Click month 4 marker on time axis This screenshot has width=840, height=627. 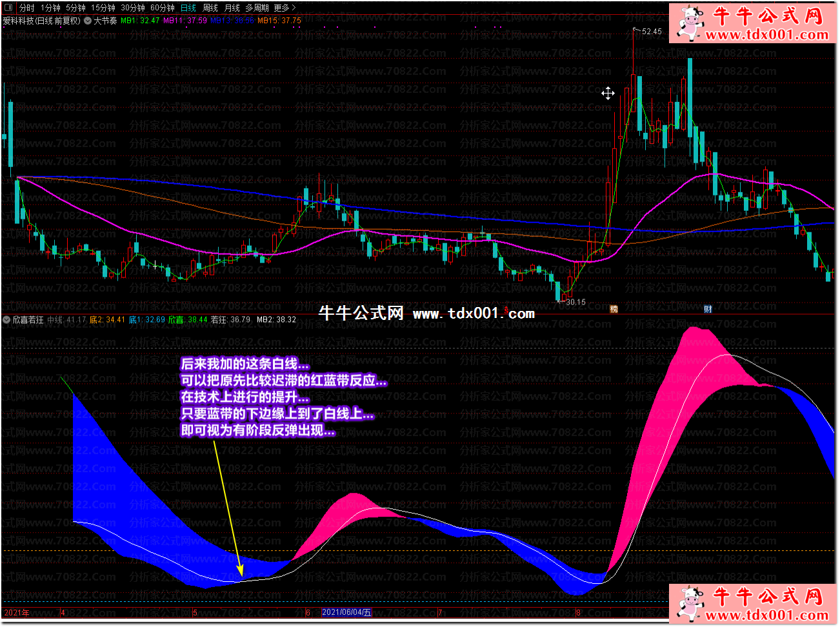tap(63, 612)
